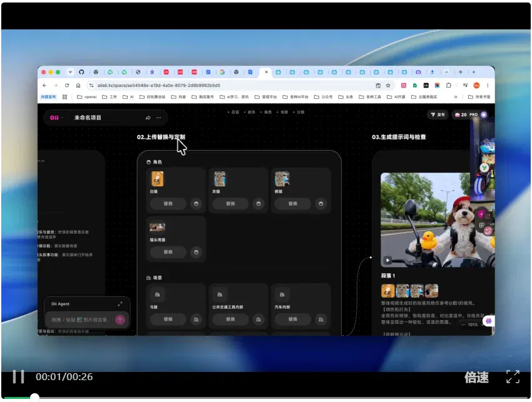Bookmark this page with the star icon
The width and height of the screenshot is (532, 402).
(388, 86)
